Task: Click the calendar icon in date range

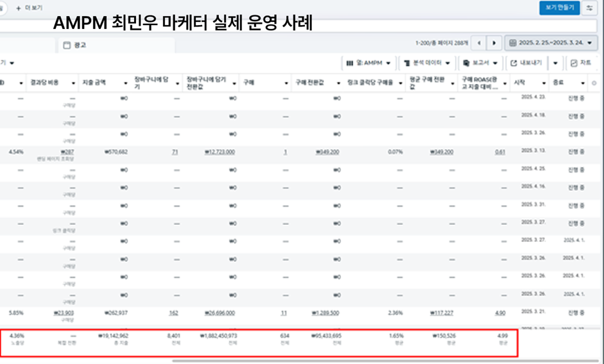Action: pyautogui.click(x=513, y=43)
